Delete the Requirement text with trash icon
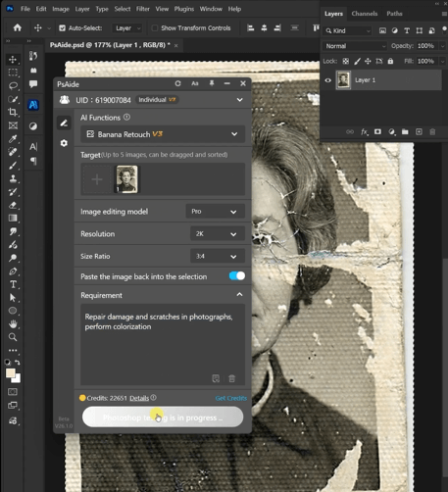The width and height of the screenshot is (448, 492). pos(231,378)
